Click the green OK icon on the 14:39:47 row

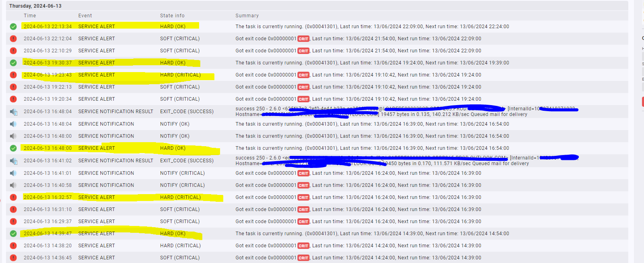(13, 234)
